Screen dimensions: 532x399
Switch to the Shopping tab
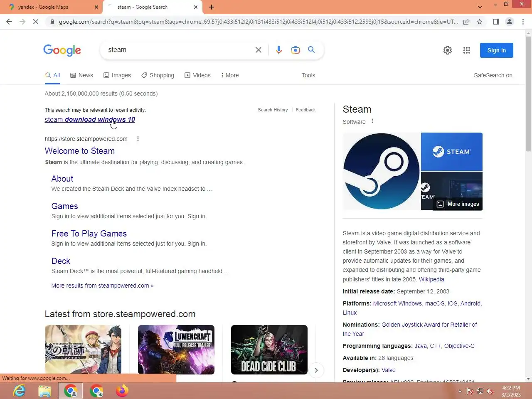[158, 75]
